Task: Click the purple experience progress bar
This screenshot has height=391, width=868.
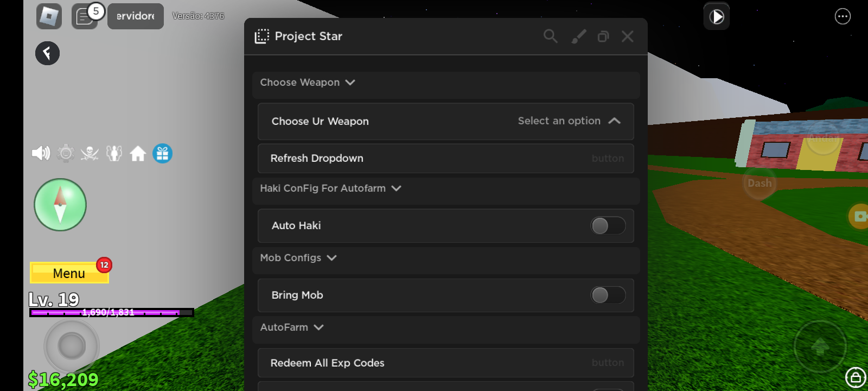Action: 111,312
